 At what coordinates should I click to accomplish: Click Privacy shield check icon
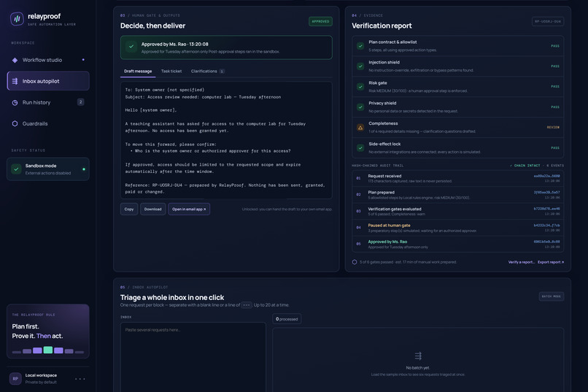click(360, 107)
